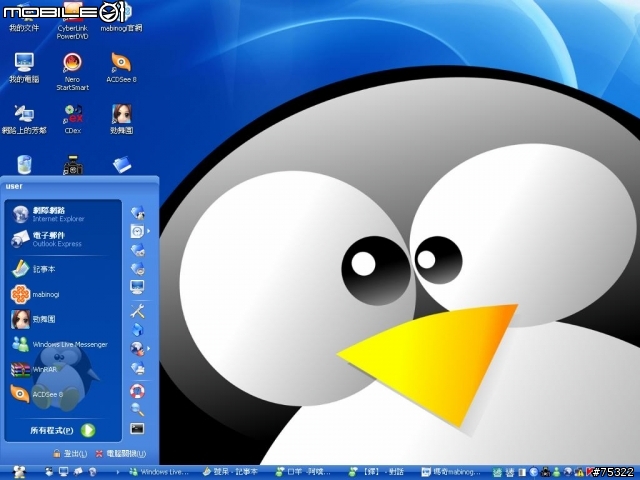
Task: Open My Documents folder icon in start menu
Action: point(138,212)
